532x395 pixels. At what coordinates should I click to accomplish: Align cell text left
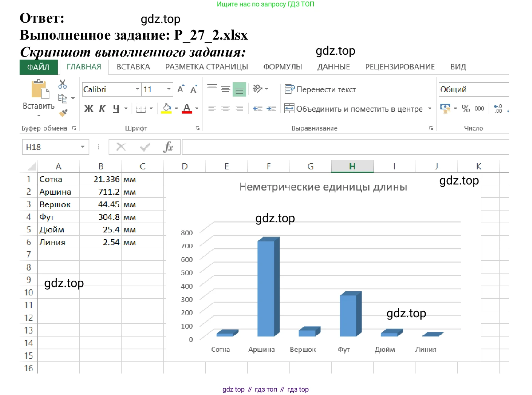point(212,109)
